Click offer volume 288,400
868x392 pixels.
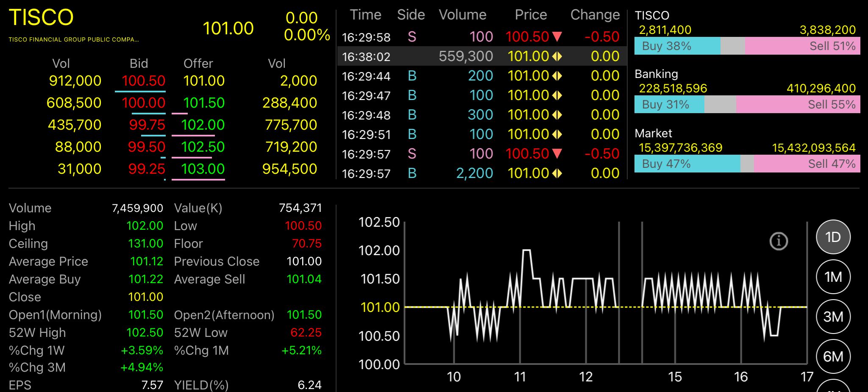pos(289,103)
